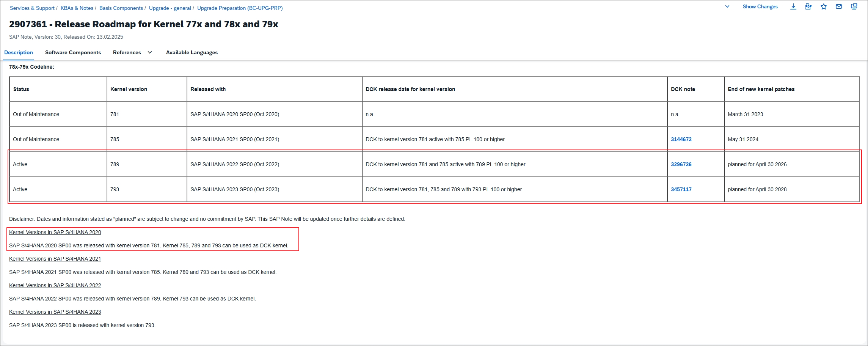Click 'Kernel Versions in SAP S/4HANA 2023' heading
868x346 pixels.
pyautogui.click(x=55, y=312)
